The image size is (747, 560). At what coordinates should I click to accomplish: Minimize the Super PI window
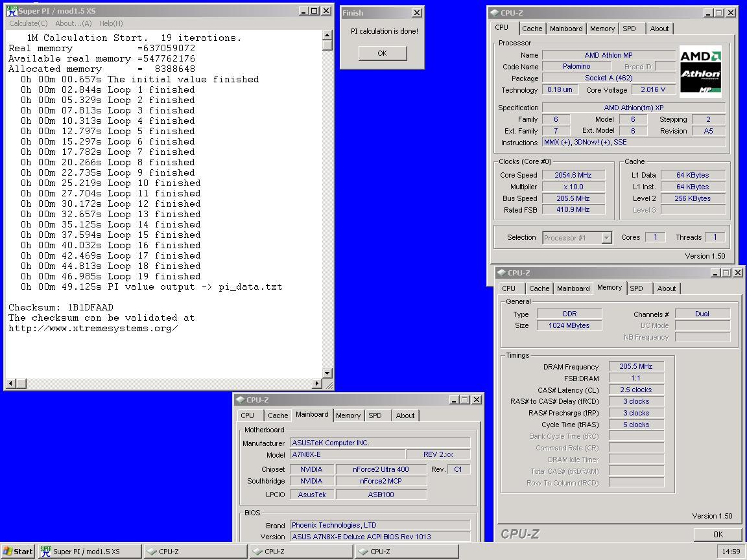pyautogui.click(x=303, y=11)
